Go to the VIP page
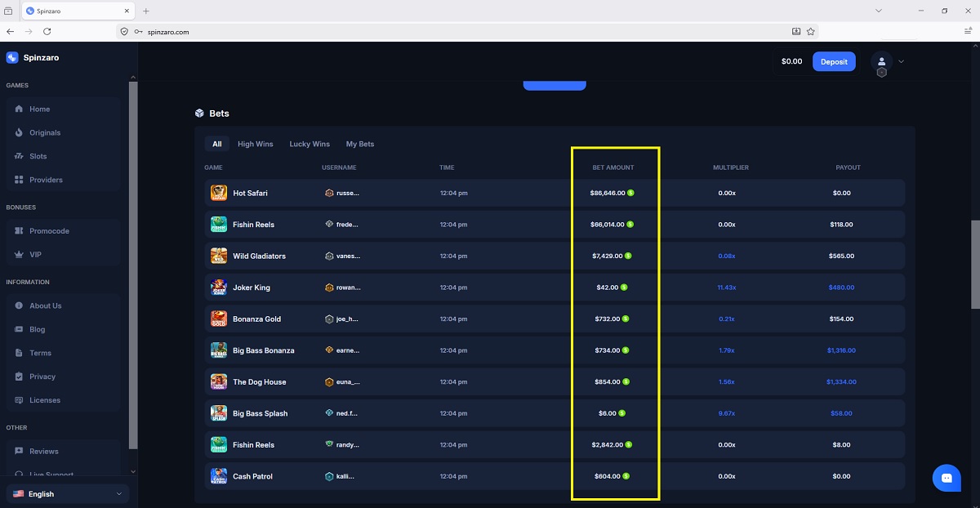This screenshot has width=980, height=508. coord(35,255)
